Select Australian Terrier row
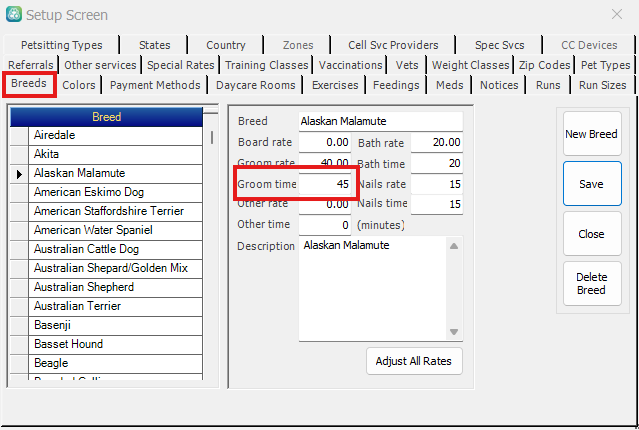 click(x=115, y=307)
